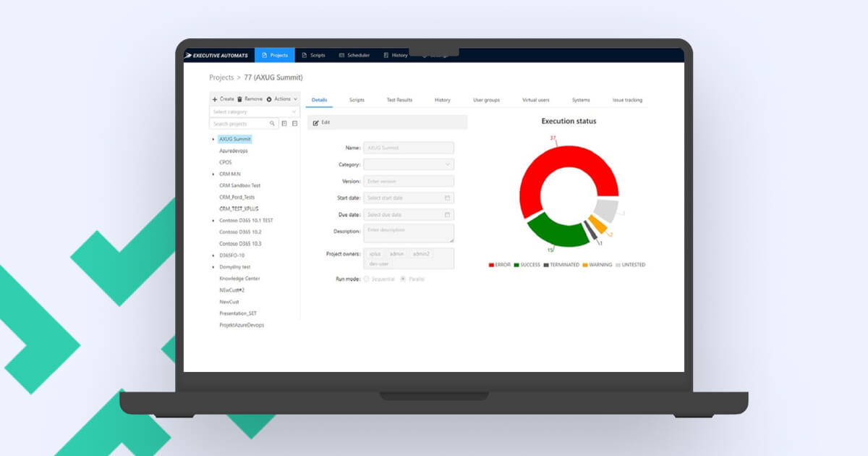Select the Sequential run mode option
The image size is (868, 456).
pos(367,279)
